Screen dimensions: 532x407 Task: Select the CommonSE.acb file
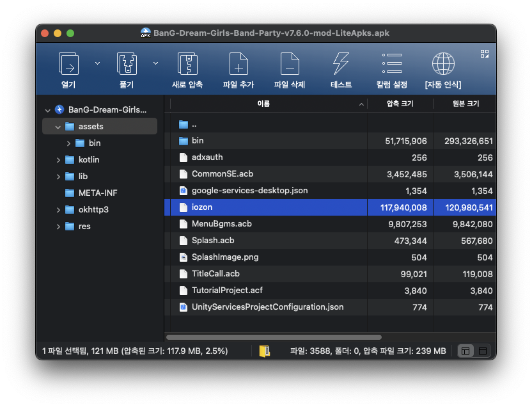click(x=330, y=174)
